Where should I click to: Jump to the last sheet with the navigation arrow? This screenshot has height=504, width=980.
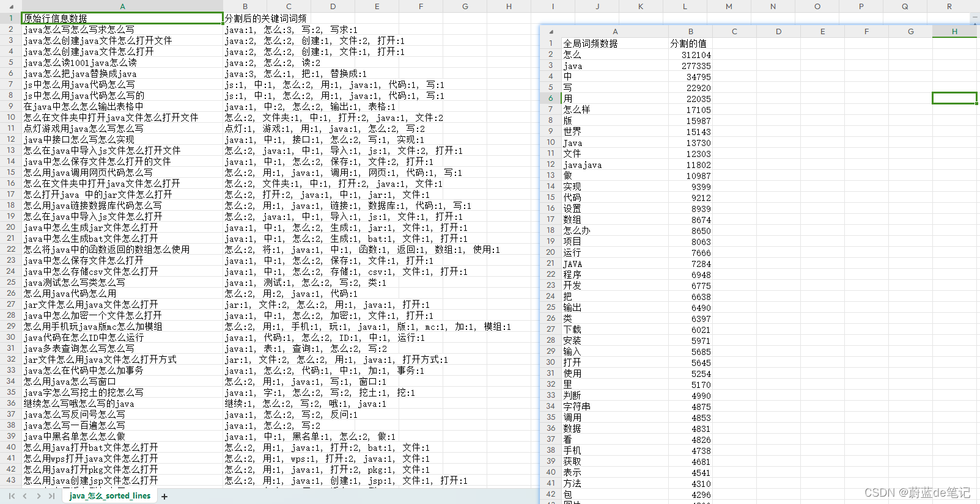tap(51, 496)
